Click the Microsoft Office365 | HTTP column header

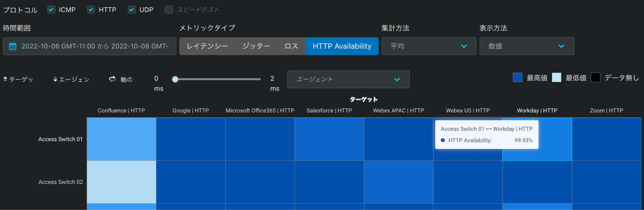click(260, 111)
